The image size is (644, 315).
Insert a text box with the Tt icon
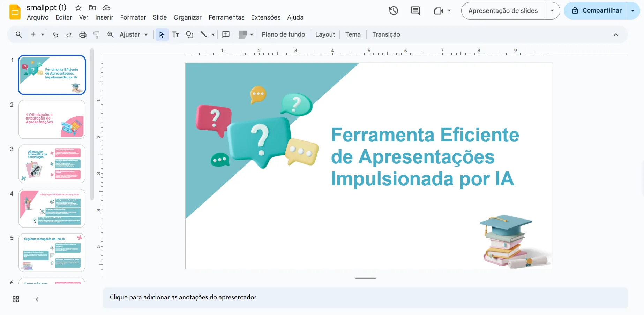click(175, 34)
